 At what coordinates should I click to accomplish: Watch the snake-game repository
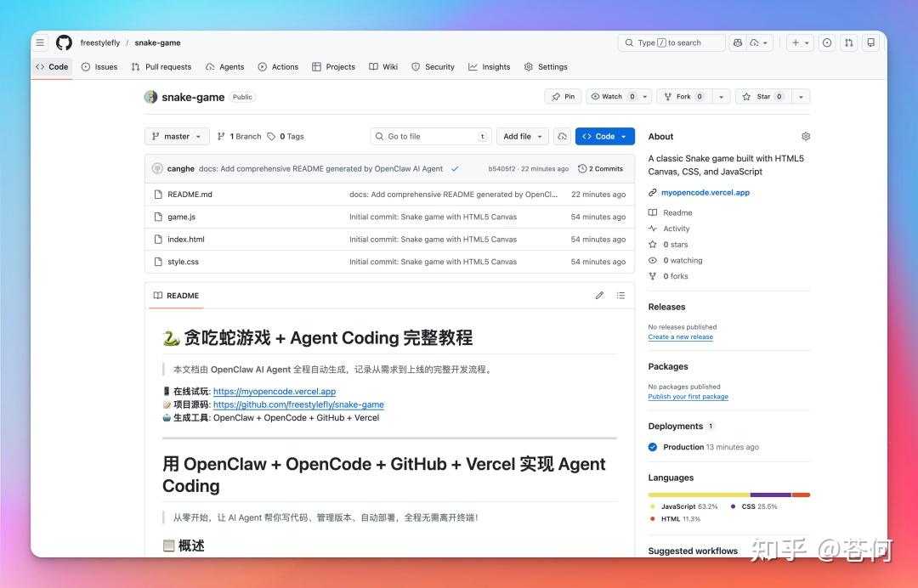(614, 96)
